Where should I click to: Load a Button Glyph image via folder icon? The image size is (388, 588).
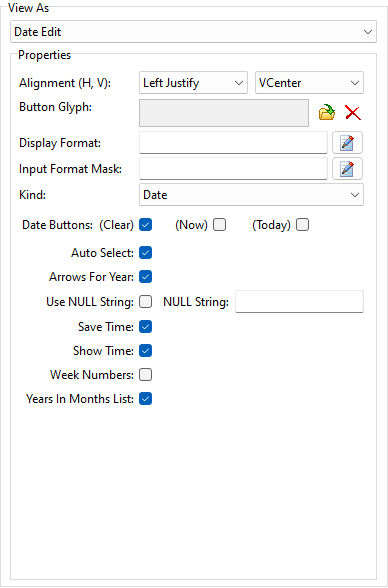pyautogui.click(x=327, y=112)
